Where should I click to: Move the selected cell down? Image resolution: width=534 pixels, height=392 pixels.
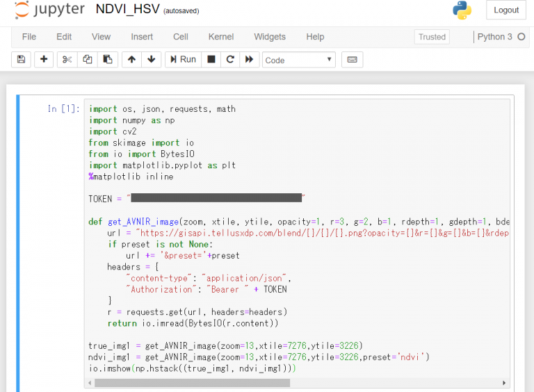(151, 60)
